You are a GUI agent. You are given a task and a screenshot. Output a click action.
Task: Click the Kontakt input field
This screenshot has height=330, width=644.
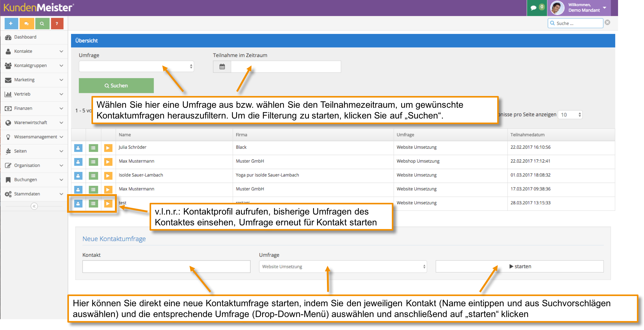click(166, 266)
